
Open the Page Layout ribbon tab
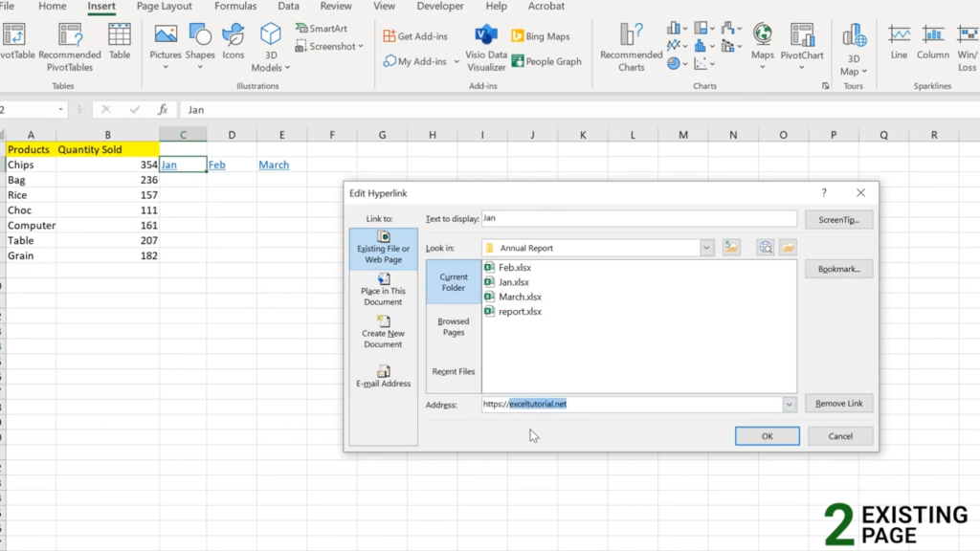pos(164,7)
